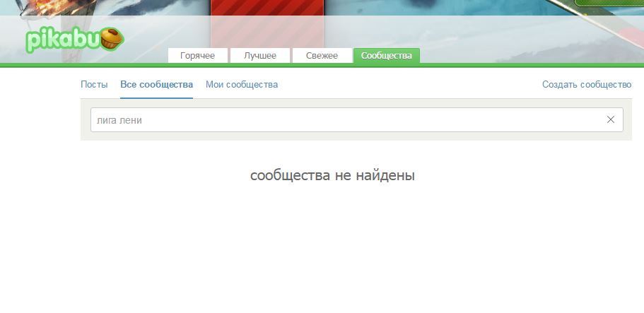Open the Посты sub-tab
Viewport: 644px width, 313px height.
coord(94,85)
